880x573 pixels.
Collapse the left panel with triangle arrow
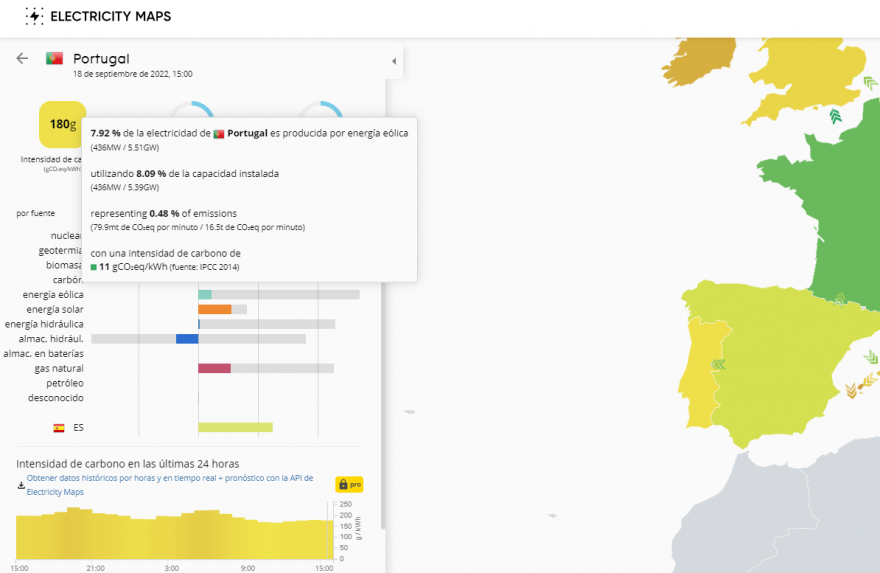click(394, 61)
